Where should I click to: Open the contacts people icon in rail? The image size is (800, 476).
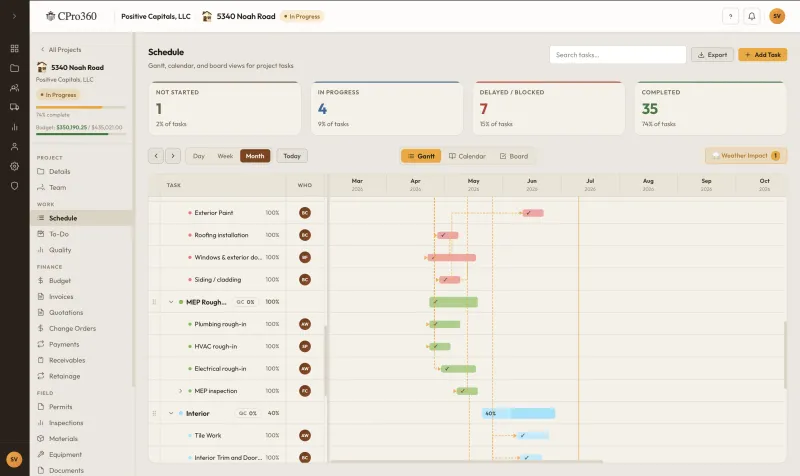pos(14,88)
